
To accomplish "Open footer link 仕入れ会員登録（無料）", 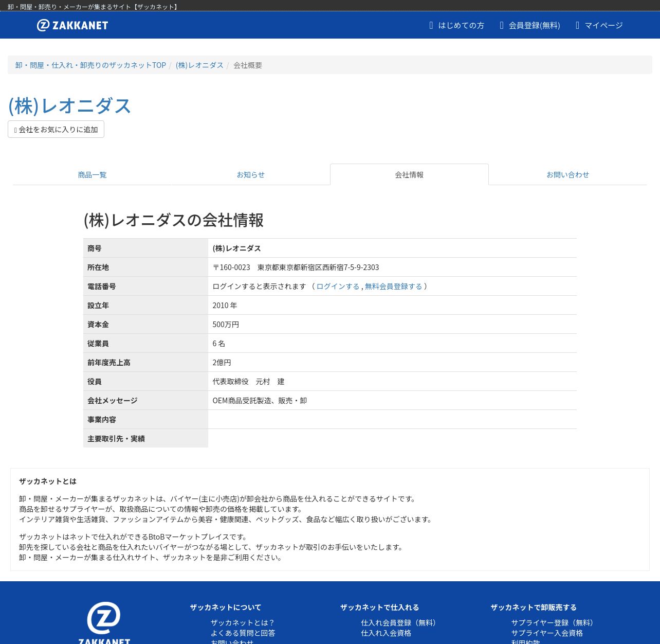I will pyautogui.click(x=400, y=623).
